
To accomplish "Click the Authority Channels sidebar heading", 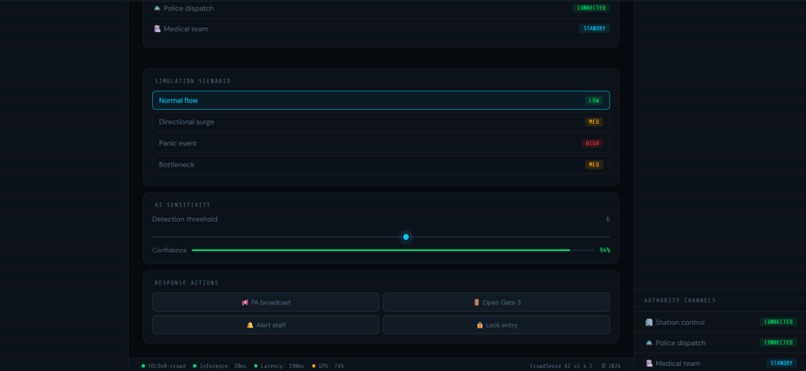I will 680,301.
